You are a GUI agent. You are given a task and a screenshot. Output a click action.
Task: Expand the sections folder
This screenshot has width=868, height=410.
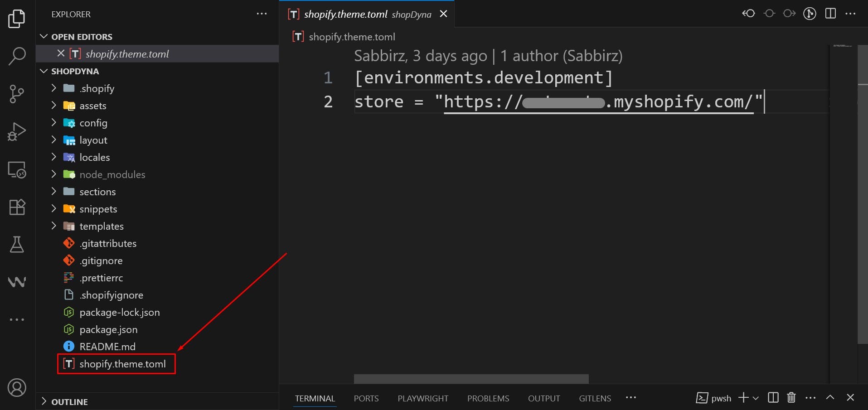(x=157, y=192)
